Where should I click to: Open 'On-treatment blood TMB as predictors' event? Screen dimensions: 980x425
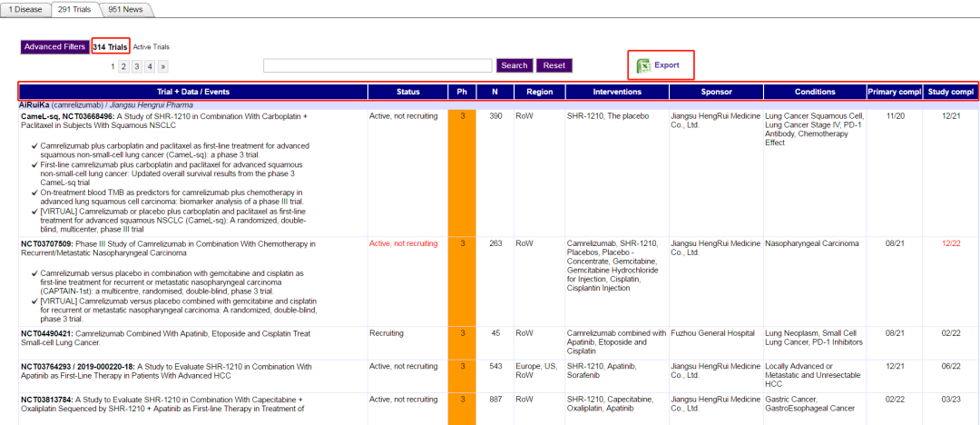171,197
